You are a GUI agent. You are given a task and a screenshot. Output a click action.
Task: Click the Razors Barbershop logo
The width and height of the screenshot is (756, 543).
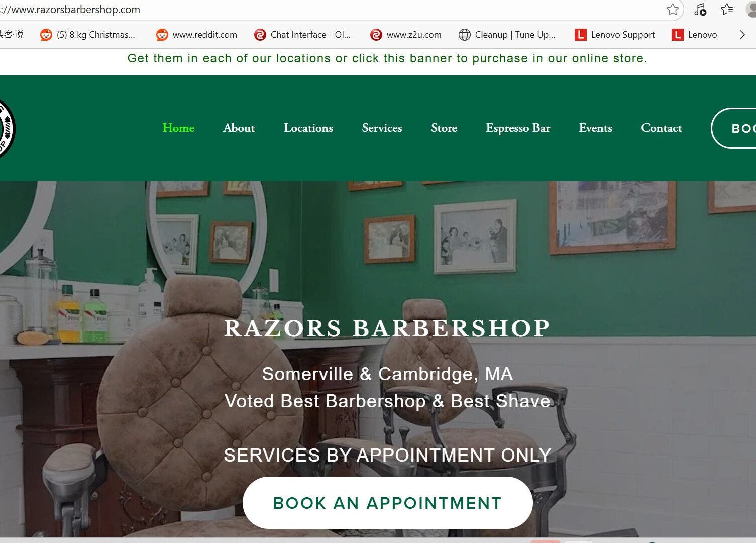[x=6, y=129]
